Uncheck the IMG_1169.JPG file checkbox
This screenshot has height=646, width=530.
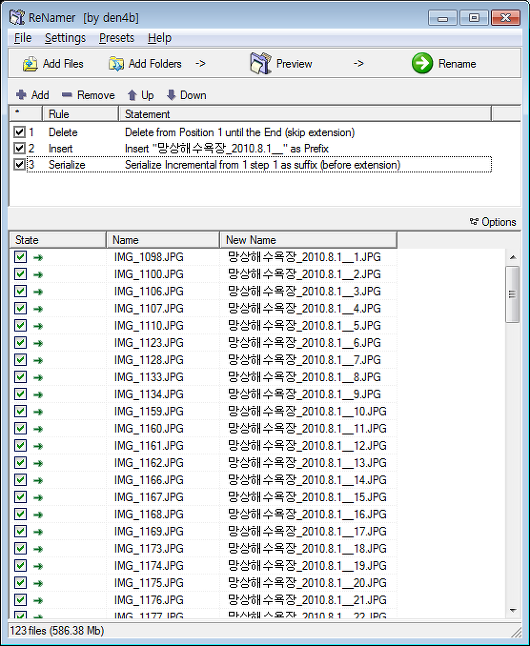[x=21, y=531]
